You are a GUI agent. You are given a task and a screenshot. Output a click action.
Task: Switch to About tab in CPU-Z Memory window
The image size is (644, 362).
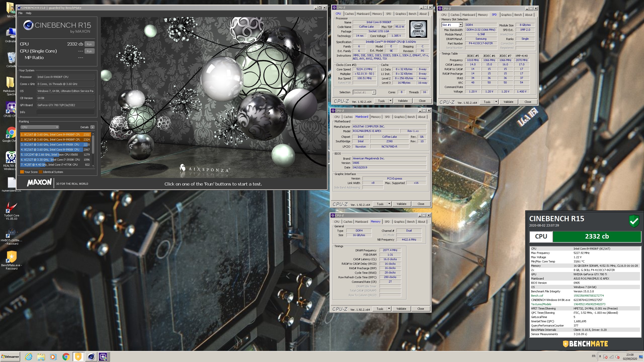(x=422, y=222)
